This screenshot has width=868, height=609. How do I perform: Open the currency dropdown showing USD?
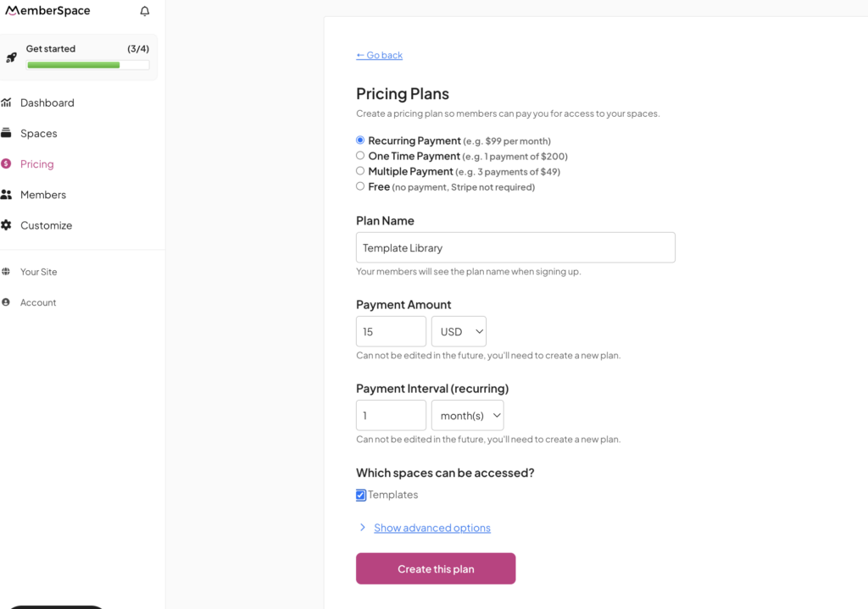pyautogui.click(x=459, y=331)
